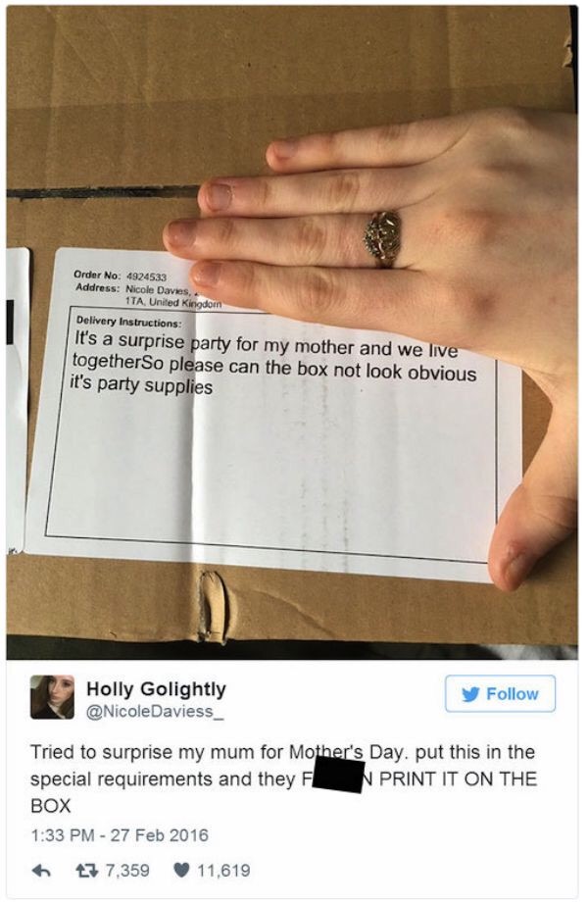
Task: Open Holly Golightly's profile avatar
Action: [x=53, y=697]
